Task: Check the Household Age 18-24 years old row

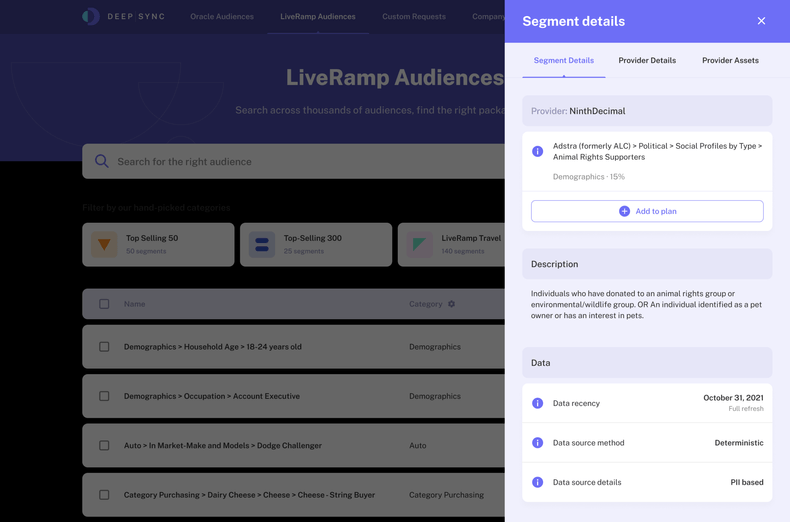Action: point(104,347)
